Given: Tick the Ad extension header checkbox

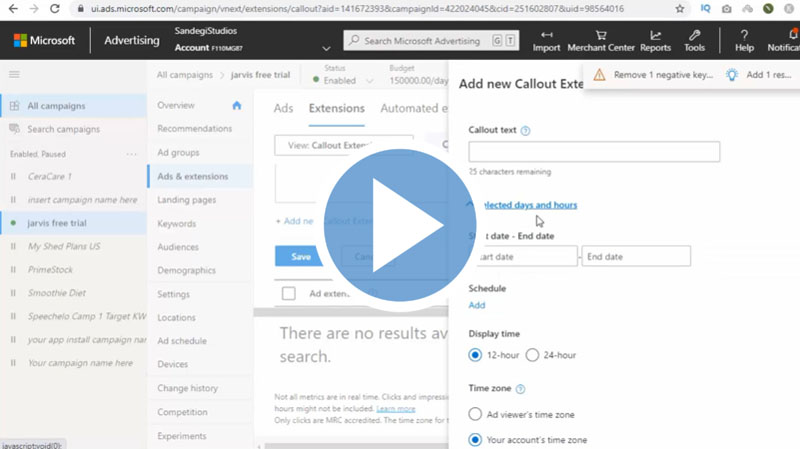Looking at the screenshot, I should pos(288,293).
